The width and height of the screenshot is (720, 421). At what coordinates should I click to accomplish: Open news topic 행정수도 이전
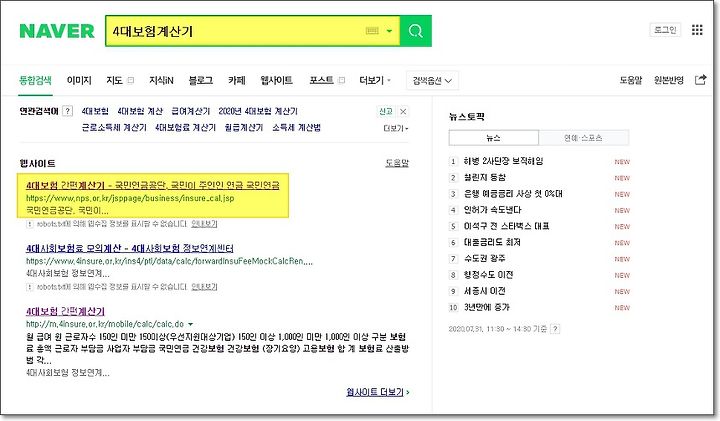click(x=488, y=275)
